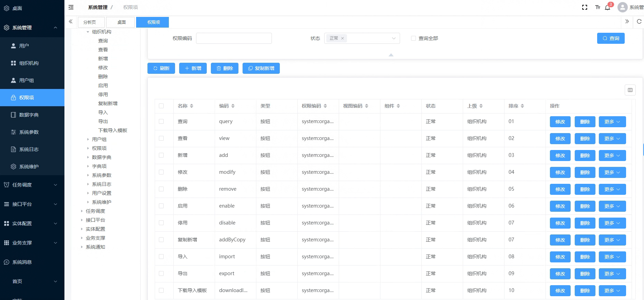644x300 pixels.
Task: Collapse the 组织机构 tree node
Action: (x=88, y=32)
